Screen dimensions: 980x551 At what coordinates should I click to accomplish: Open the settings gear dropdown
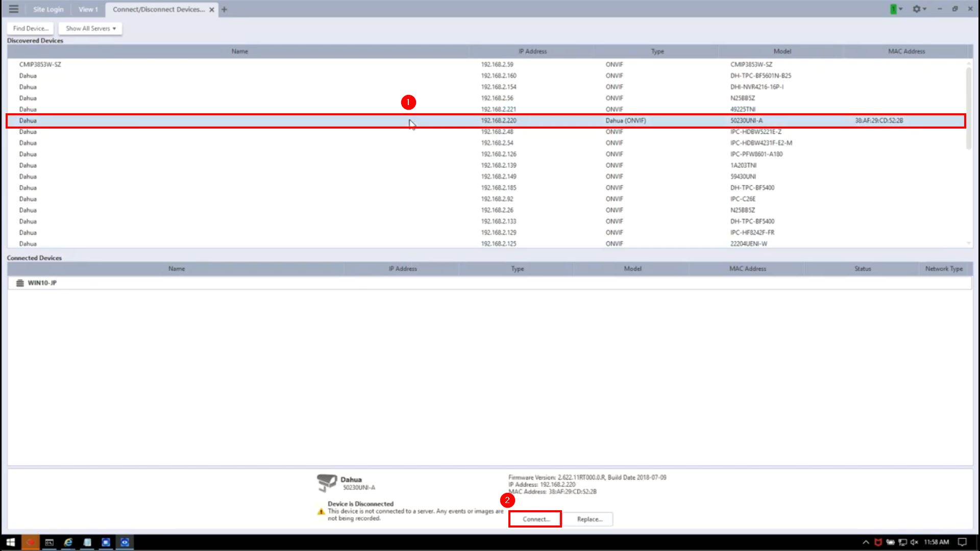[x=919, y=9]
